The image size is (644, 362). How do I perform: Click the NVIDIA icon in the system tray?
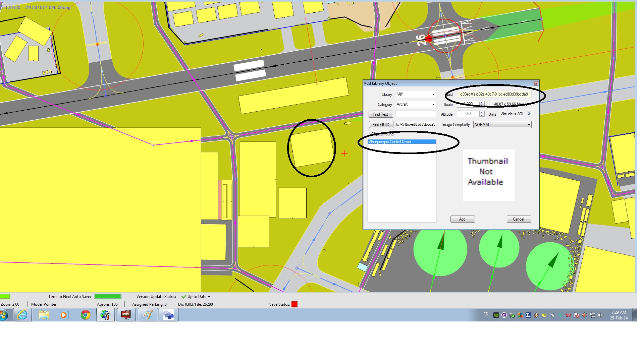[x=496, y=315]
